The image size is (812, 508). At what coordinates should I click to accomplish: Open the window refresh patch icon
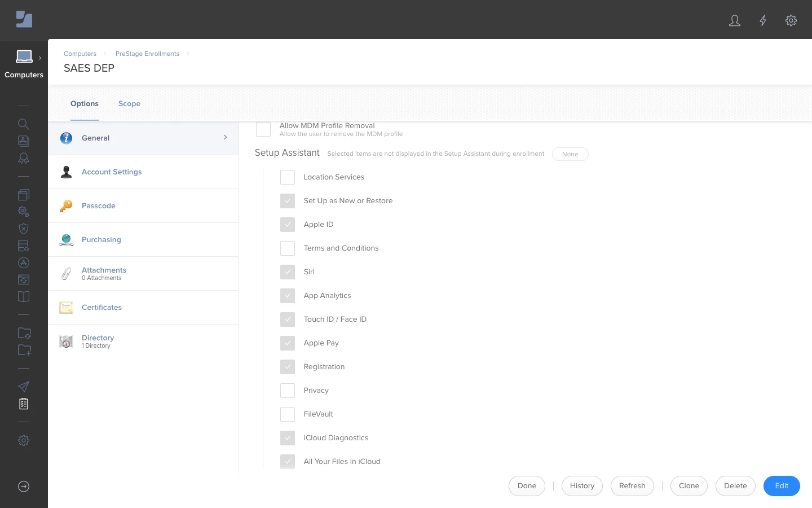click(24, 279)
